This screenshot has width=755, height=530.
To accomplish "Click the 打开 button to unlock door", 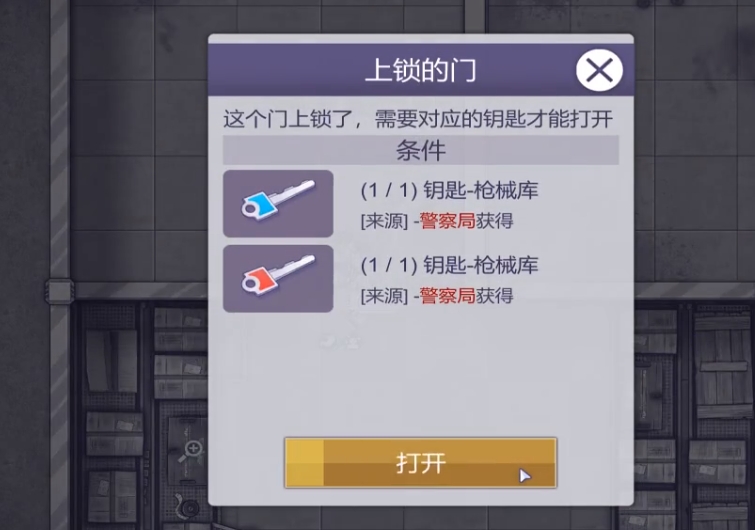I will coord(420,463).
